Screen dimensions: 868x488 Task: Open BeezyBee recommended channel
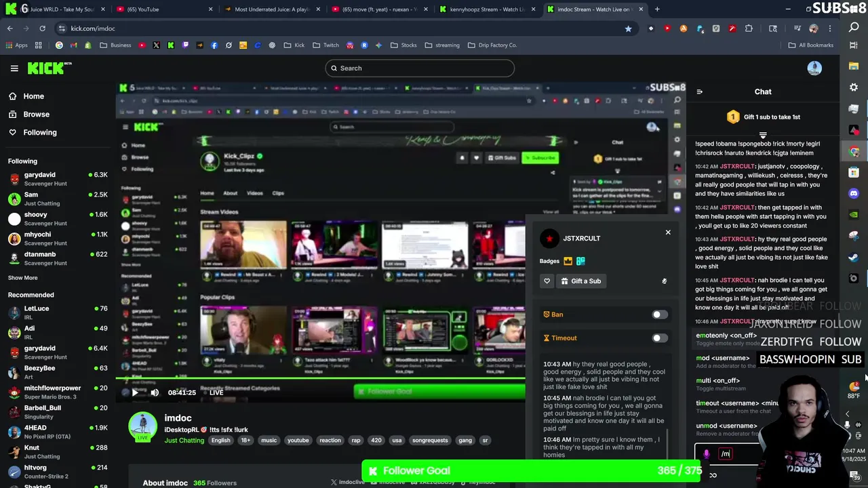(x=58, y=372)
